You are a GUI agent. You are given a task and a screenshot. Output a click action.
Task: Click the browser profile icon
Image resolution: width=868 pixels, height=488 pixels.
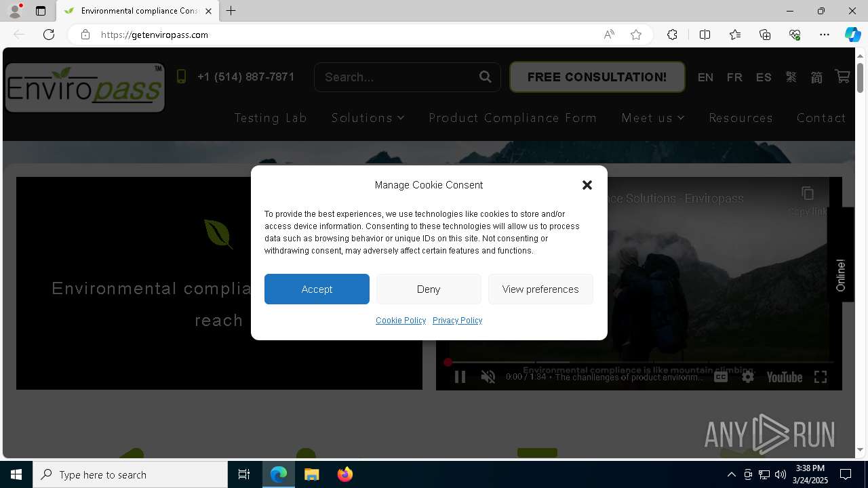point(15,11)
